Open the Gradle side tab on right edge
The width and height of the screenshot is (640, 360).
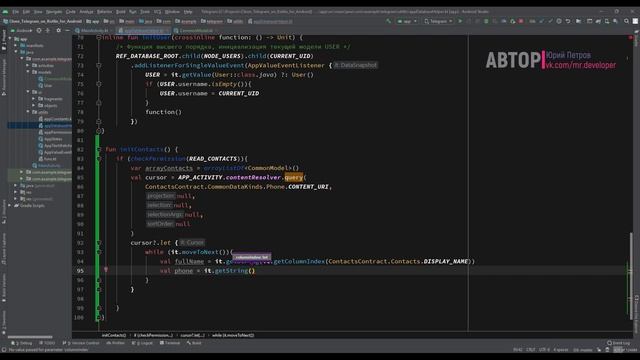pyautogui.click(x=636, y=38)
